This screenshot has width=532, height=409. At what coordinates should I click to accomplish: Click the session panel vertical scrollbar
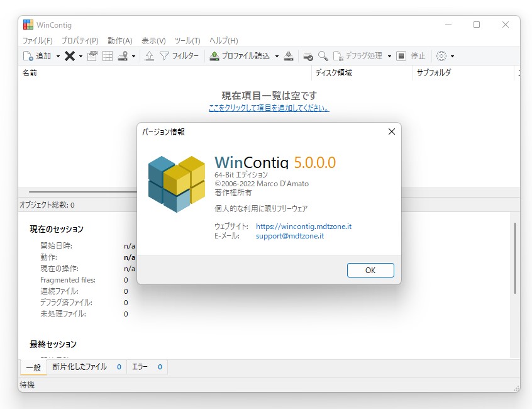514,258
